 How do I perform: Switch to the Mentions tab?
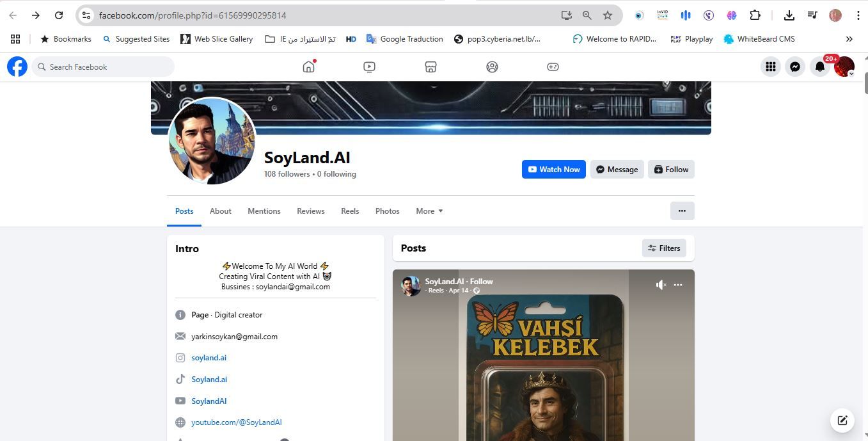coord(264,211)
